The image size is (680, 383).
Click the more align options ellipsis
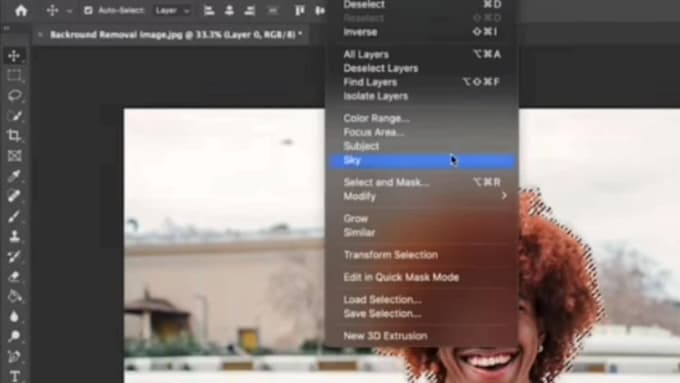coord(273,10)
